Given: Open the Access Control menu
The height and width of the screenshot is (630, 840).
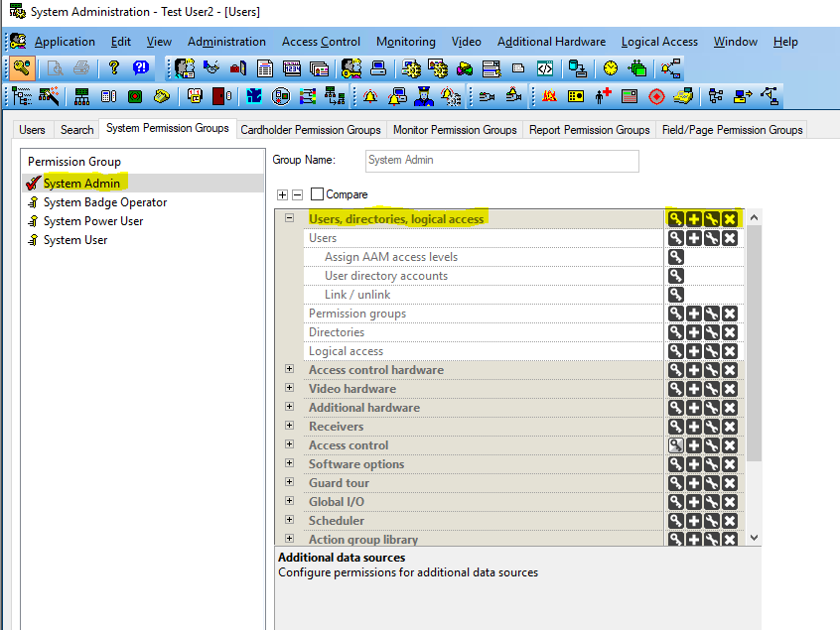Looking at the screenshot, I should coord(321,42).
